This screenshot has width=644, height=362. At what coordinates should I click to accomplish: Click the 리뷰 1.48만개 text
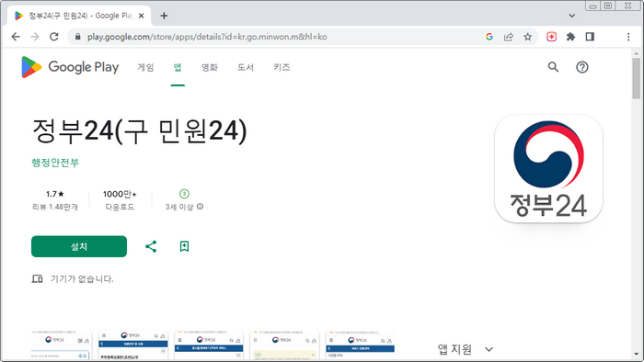(55, 207)
